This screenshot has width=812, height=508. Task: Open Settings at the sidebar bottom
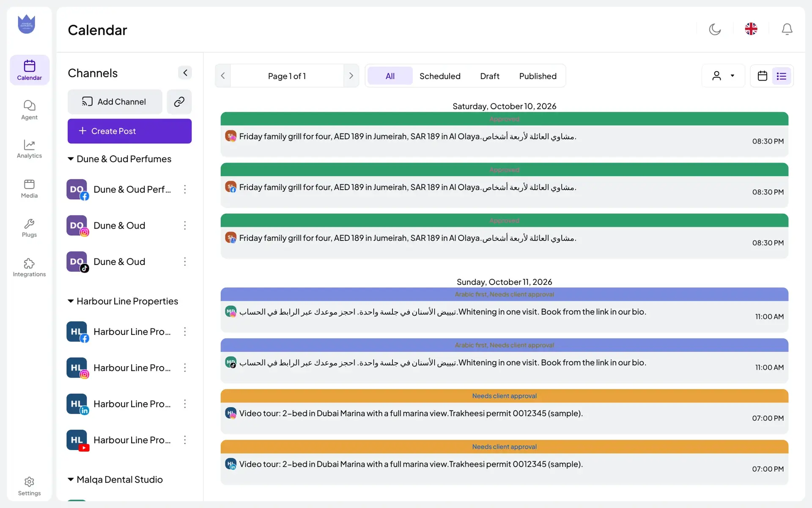[x=29, y=486]
